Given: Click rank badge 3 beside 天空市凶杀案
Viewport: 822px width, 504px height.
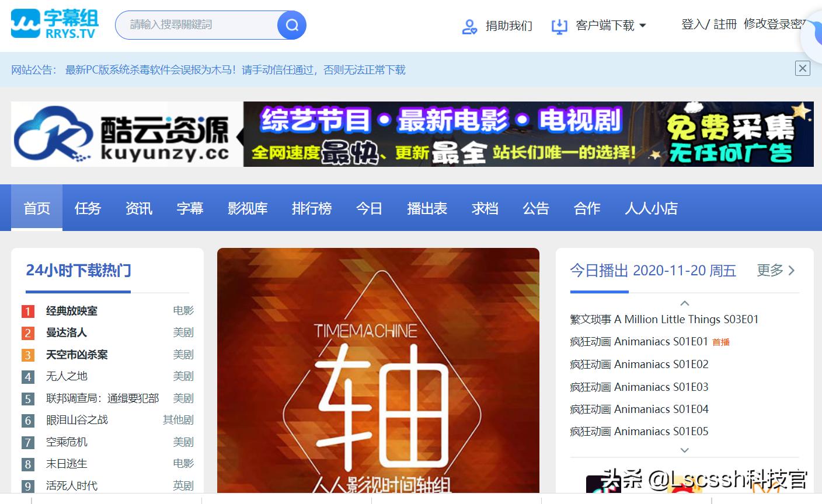Looking at the screenshot, I should [27, 355].
